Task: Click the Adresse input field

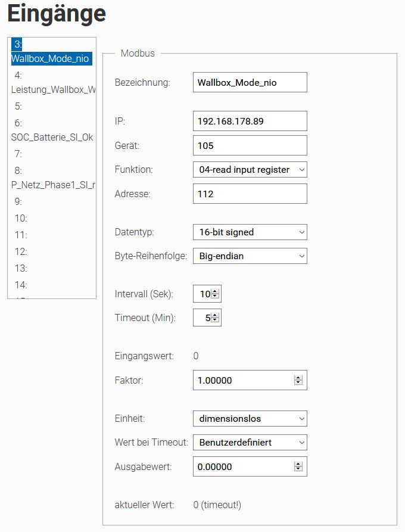Action: point(250,194)
